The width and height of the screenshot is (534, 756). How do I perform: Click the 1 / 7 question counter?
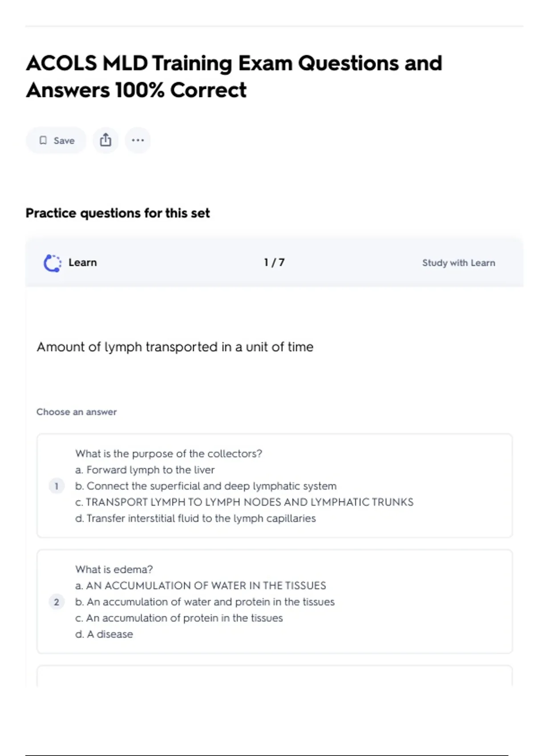(274, 263)
